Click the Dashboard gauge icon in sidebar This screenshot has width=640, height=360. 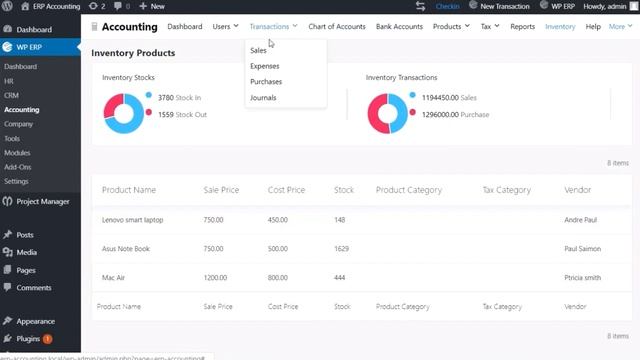click(7, 29)
